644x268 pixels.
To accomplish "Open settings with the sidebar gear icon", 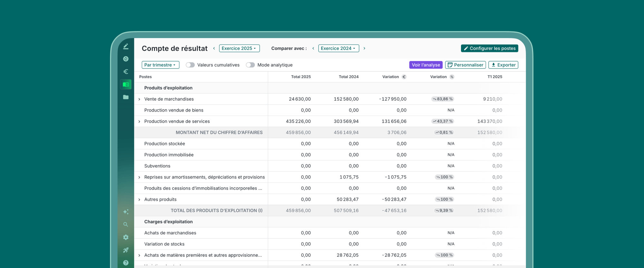I will (126, 237).
